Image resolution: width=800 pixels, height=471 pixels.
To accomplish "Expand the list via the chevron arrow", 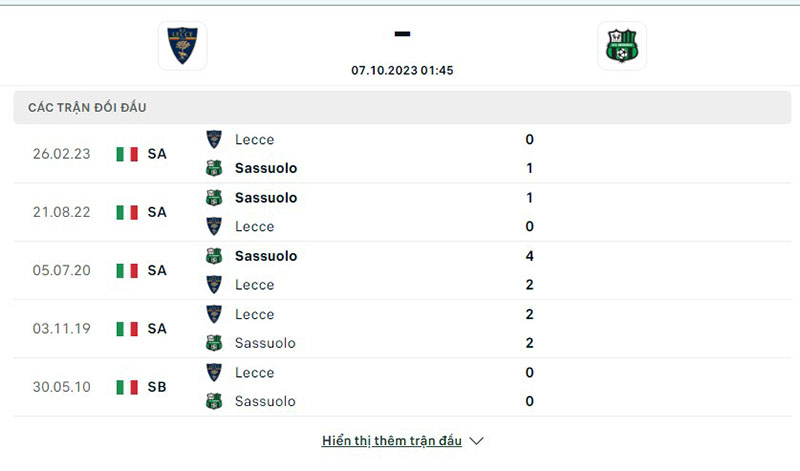I will coord(477,441).
